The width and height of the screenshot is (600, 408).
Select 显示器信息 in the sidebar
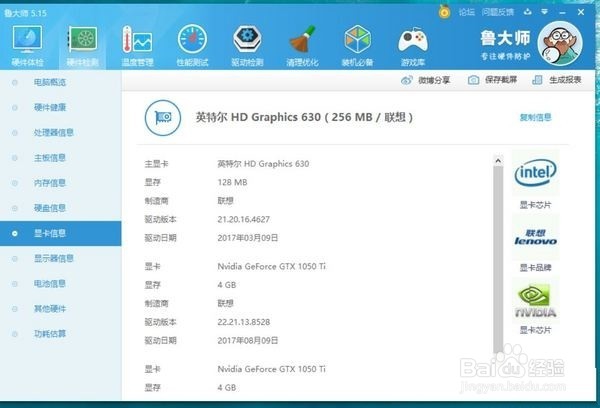pyautogui.click(x=60, y=259)
